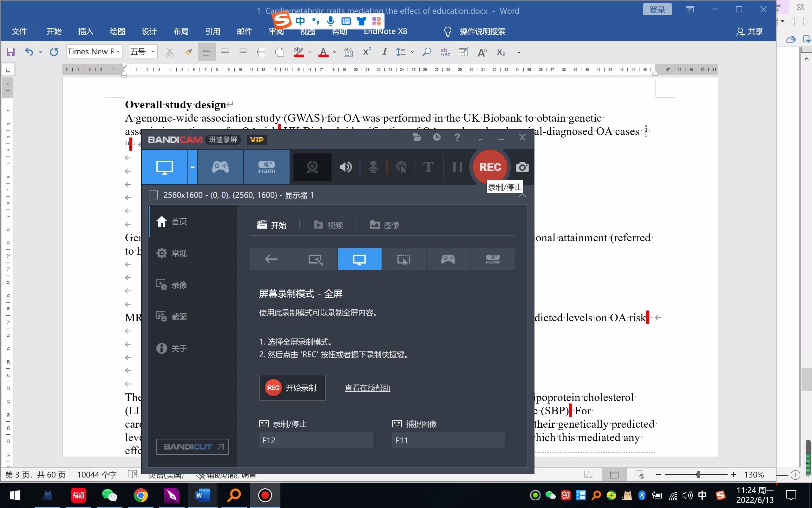Image resolution: width=812 pixels, height=508 pixels.
Task: Select screen recording mode monitor icon in top bar
Action: (x=164, y=167)
